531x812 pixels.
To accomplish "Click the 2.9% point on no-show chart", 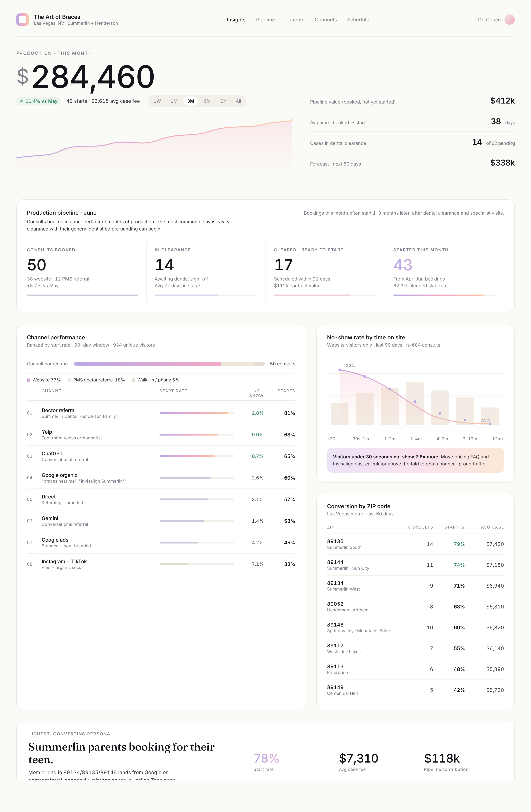I will 490,424.
